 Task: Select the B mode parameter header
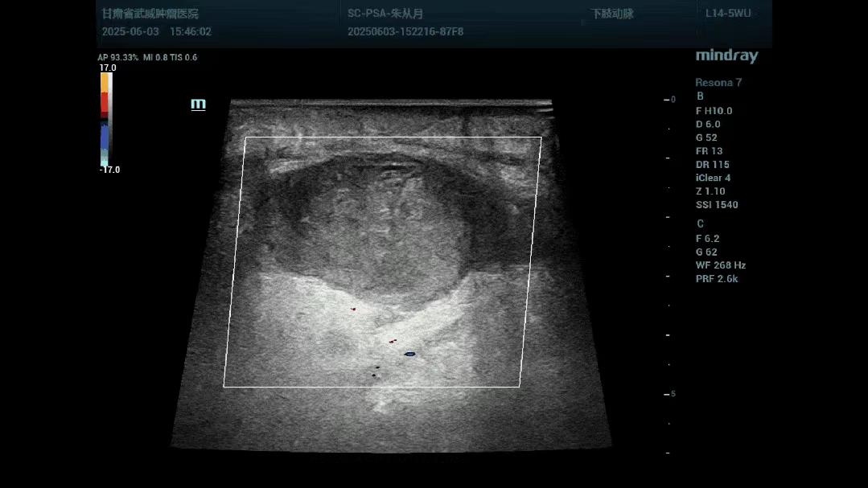[700, 96]
